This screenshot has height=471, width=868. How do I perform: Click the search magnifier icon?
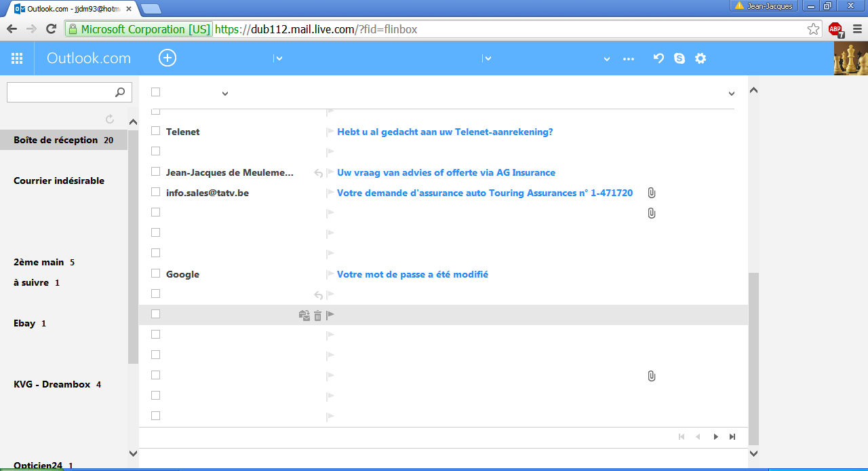120,92
